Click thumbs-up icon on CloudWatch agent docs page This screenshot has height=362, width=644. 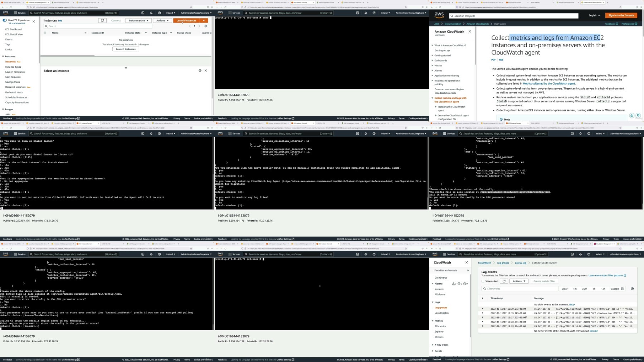pyautogui.click(x=631, y=116)
